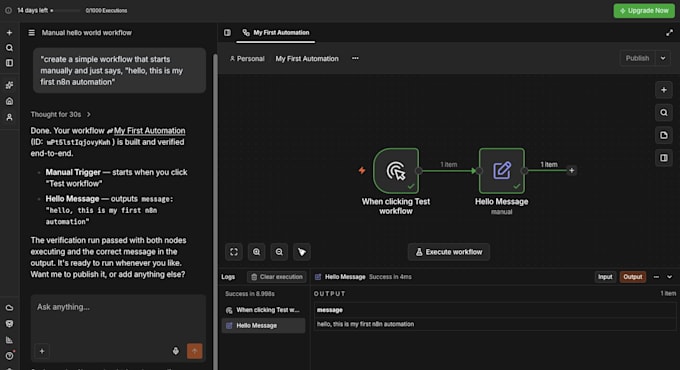Select the 'When clicking Test workflow' trigger node
The image size is (680, 370).
(x=396, y=170)
